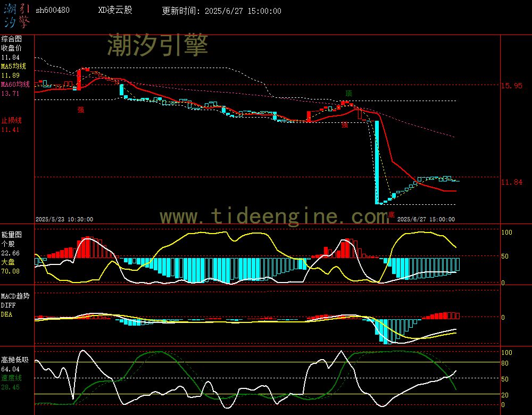Screen dimensions: 532x415
Task: Select the 高抛低吸 panel title
Action: click(15, 360)
